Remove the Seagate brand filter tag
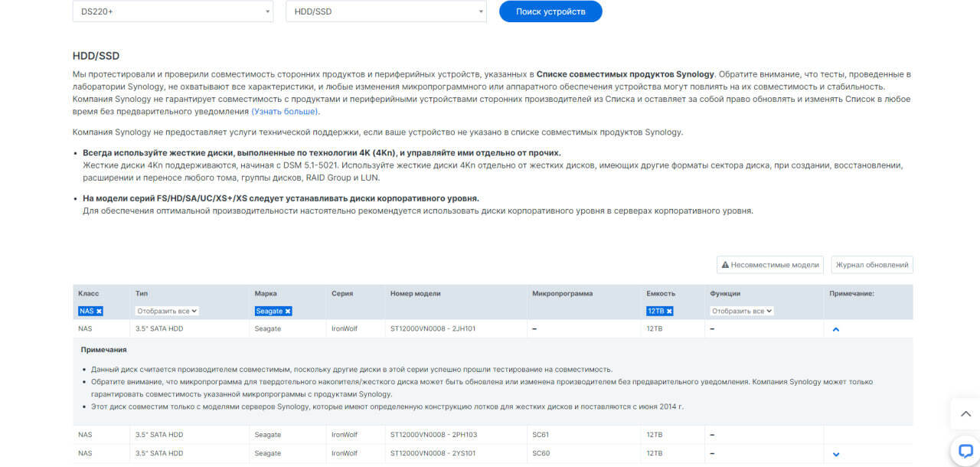The image size is (980, 467). tap(288, 312)
